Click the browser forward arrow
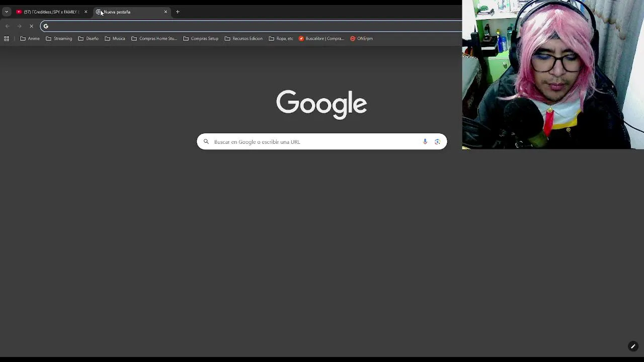Screen dimensions: 644x362 pos(20,26)
